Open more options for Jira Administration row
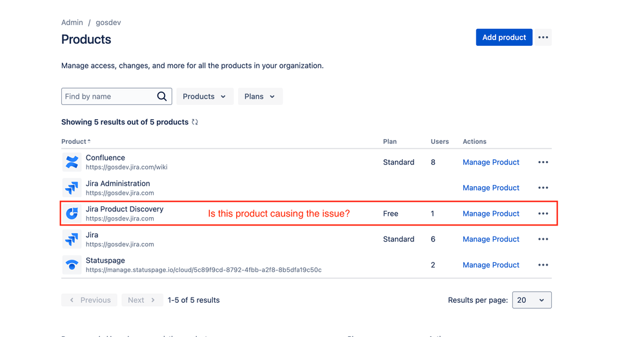This screenshot has height=337, width=644. (543, 188)
